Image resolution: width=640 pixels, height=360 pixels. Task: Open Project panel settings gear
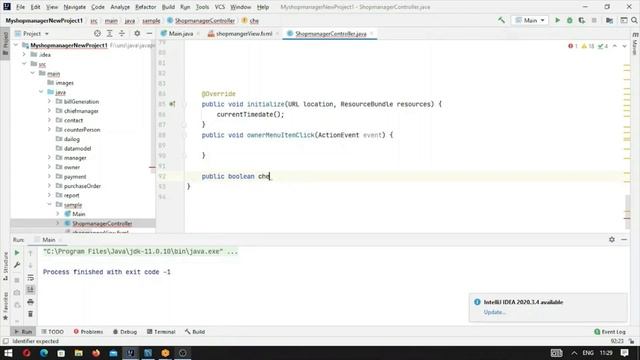[x=137, y=33]
